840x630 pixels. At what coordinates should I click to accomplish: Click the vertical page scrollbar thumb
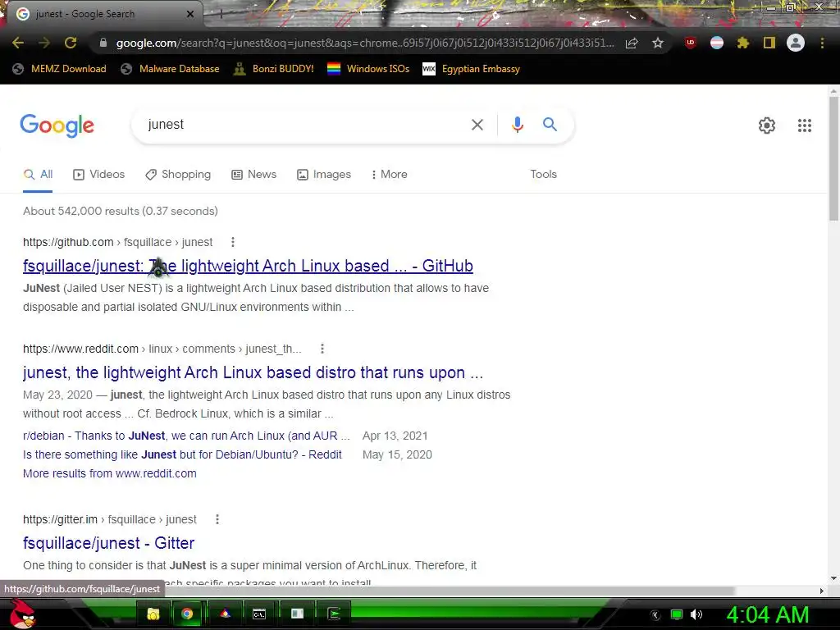(833, 158)
